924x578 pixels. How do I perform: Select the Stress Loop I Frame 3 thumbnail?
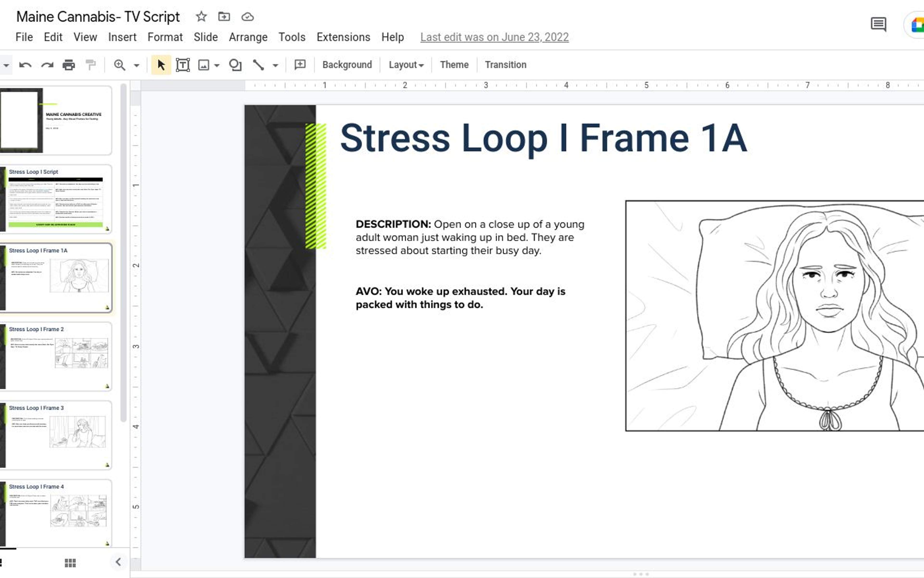[56, 435]
